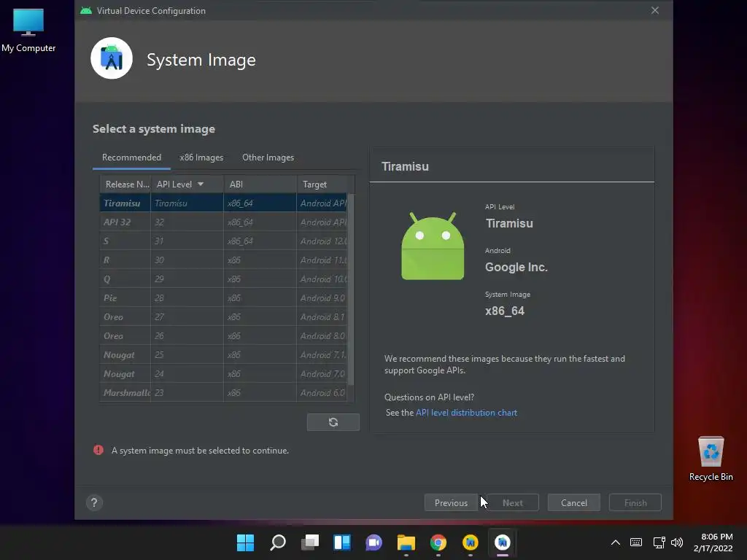Image resolution: width=747 pixels, height=560 pixels.
Task: Switch to the x86 Images tab
Action: (201, 157)
